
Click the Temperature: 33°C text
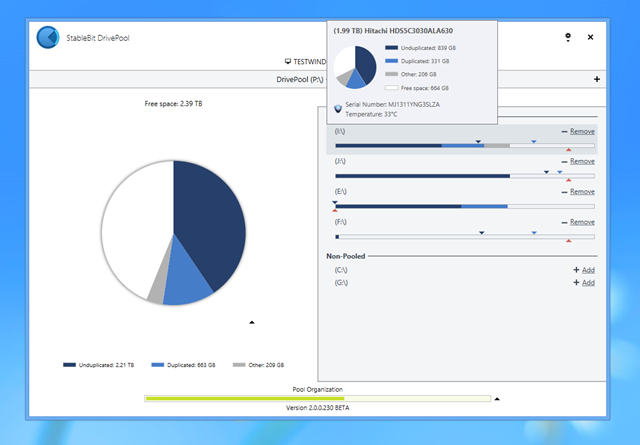pos(371,114)
